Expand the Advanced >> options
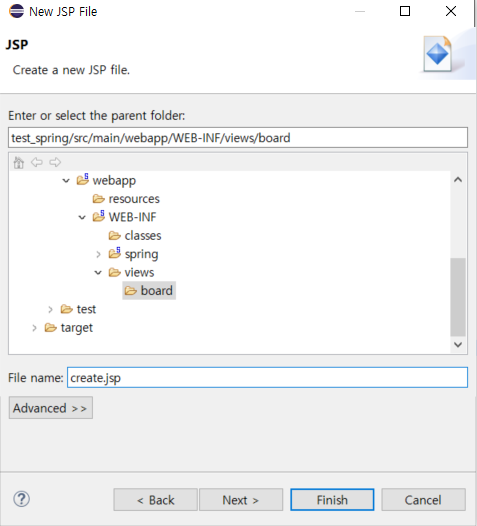 [x=51, y=408]
